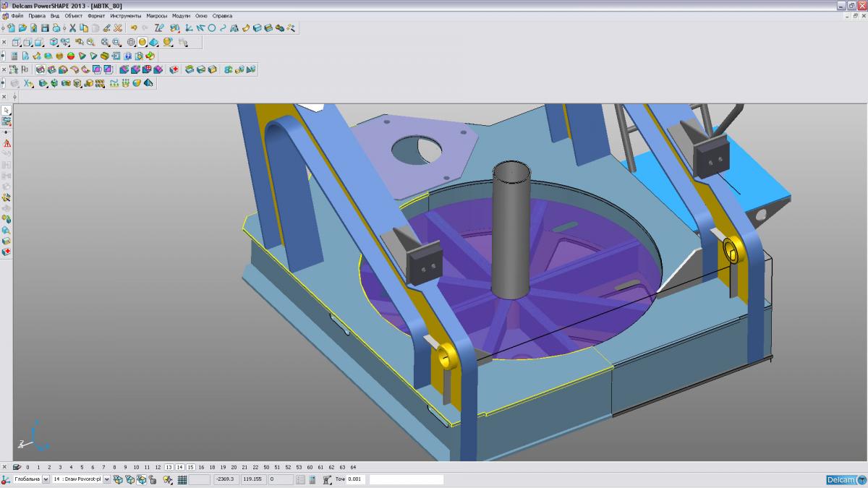Select the surface creation tool
This screenshot has height=488, width=868.
click(245, 28)
